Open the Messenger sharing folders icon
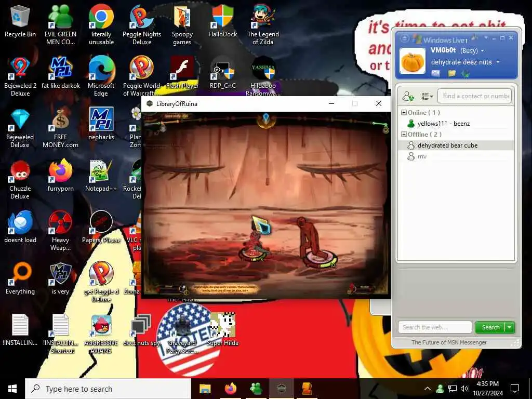This screenshot has height=399, width=532. pyautogui.click(x=451, y=73)
